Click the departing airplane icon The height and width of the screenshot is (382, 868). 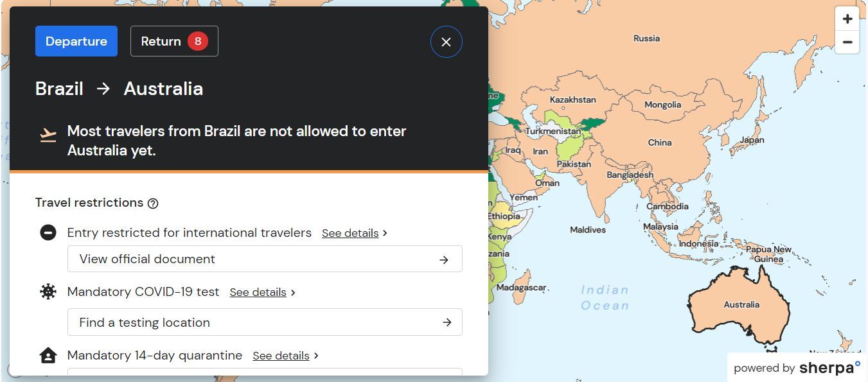[48, 135]
